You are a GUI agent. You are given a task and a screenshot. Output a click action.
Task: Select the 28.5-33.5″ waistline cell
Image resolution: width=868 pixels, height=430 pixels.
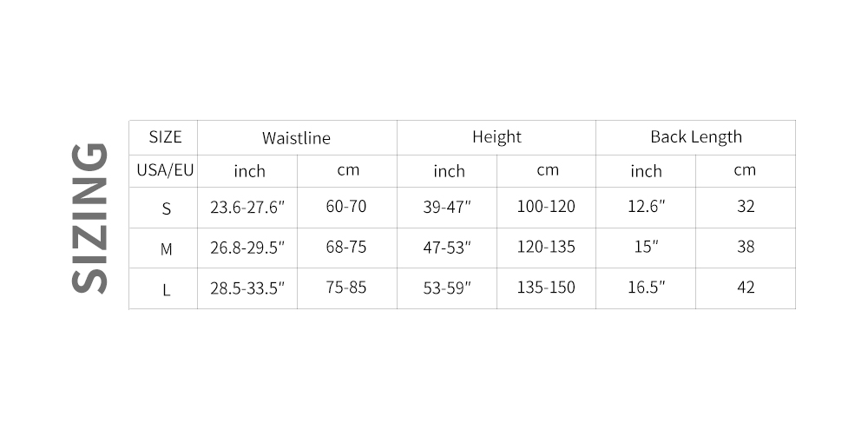[x=247, y=288]
